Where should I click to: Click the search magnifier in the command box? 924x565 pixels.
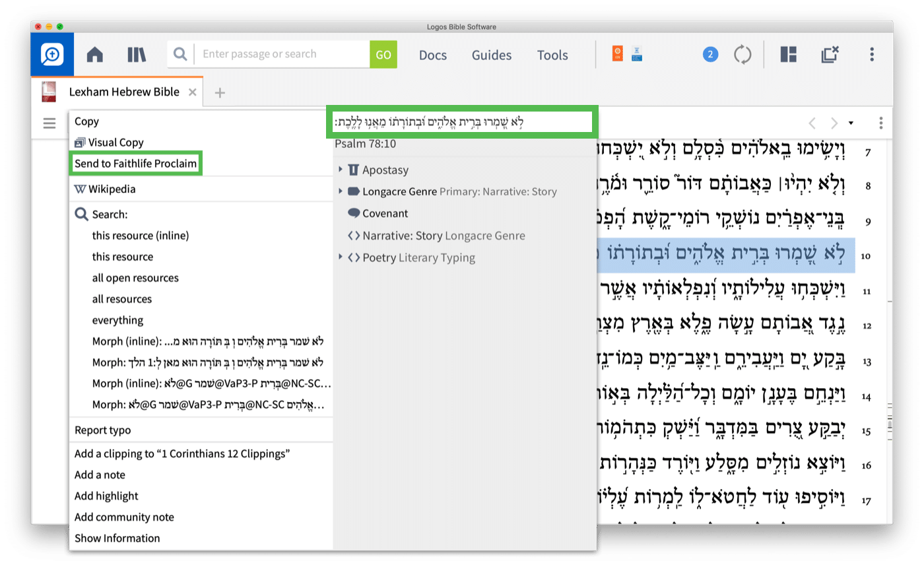click(180, 54)
